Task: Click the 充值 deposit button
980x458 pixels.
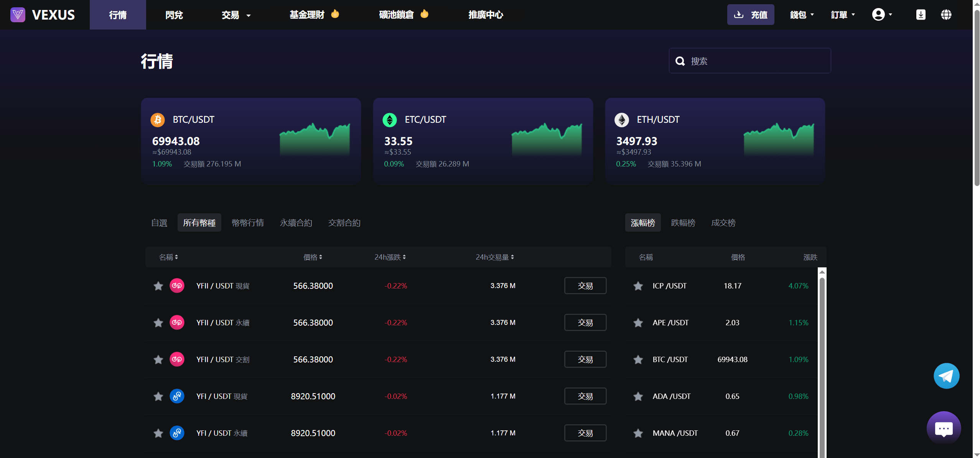Action: pyautogui.click(x=750, y=14)
